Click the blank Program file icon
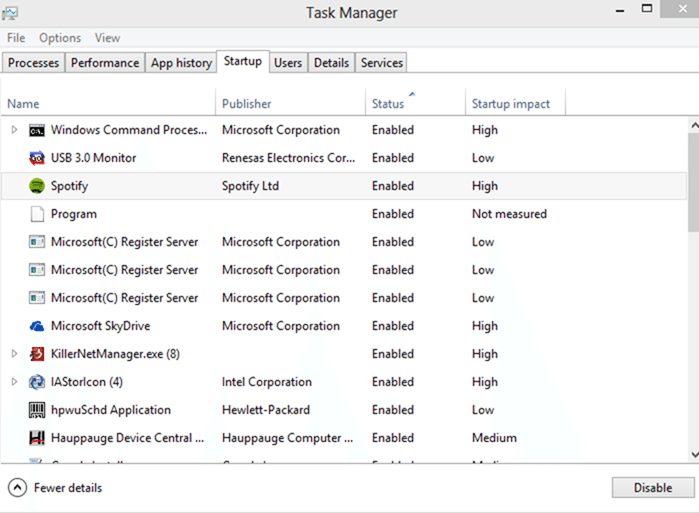699x513 pixels. click(x=37, y=214)
